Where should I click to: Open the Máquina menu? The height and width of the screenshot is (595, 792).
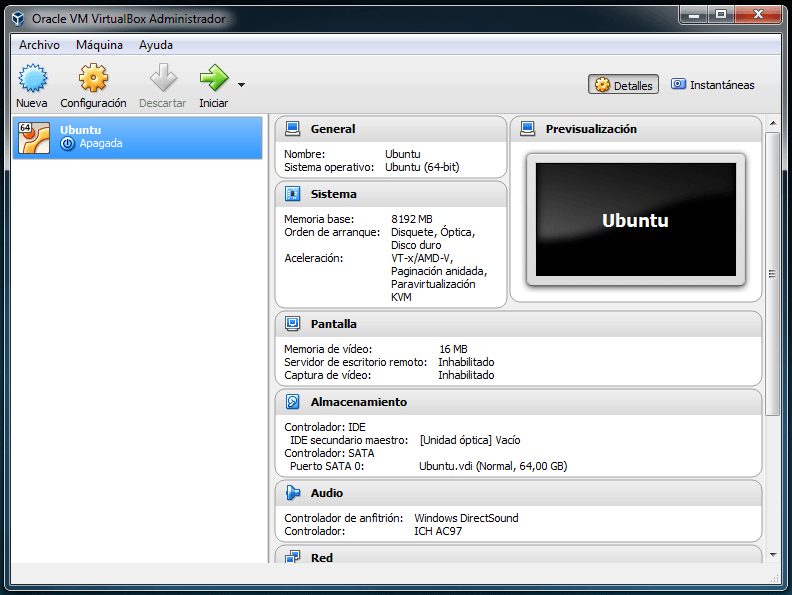pos(100,45)
